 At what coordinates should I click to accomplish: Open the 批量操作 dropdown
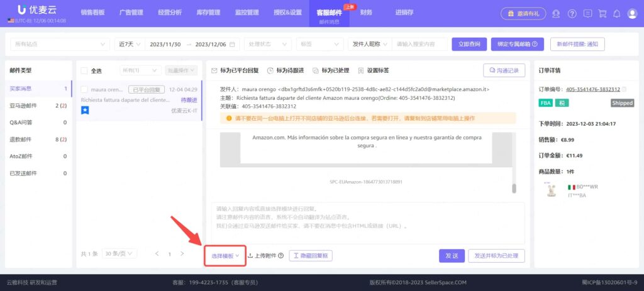pyautogui.click(x=181, y=70)
